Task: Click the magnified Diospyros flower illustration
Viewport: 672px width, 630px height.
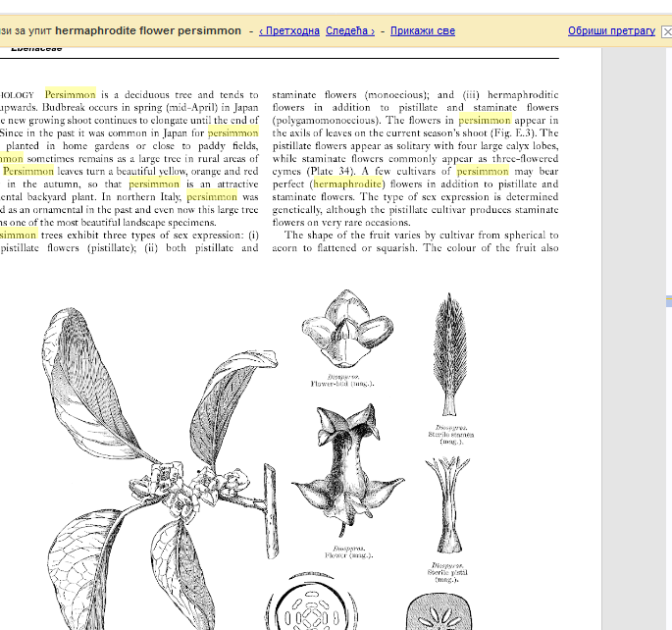Action: pyautogui.click(x=348, y=470)
